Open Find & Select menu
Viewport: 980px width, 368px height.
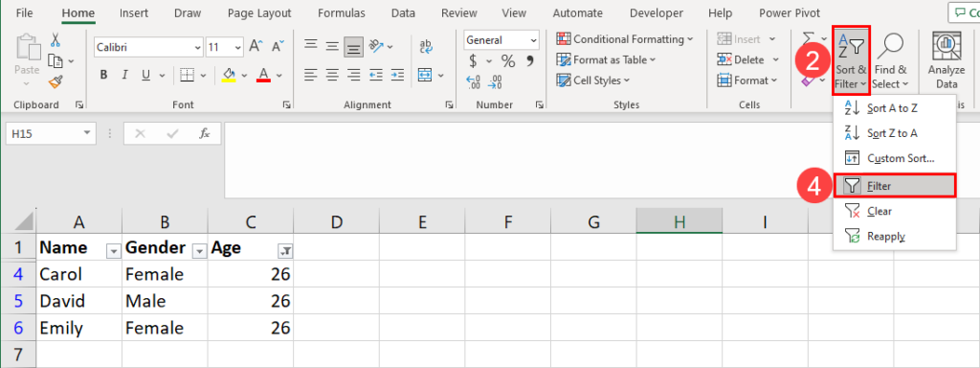pyautogui.click(x=890, y=61)
